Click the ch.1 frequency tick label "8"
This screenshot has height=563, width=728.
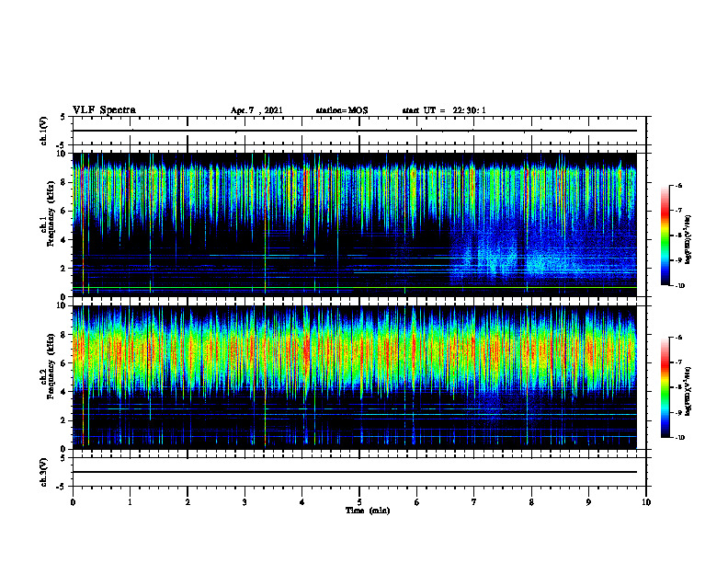(63, 182)
